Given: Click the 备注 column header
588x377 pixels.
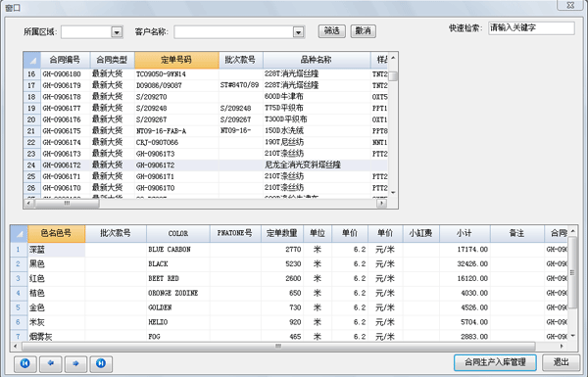Looking at the screenshot, I should pos(517,233).
